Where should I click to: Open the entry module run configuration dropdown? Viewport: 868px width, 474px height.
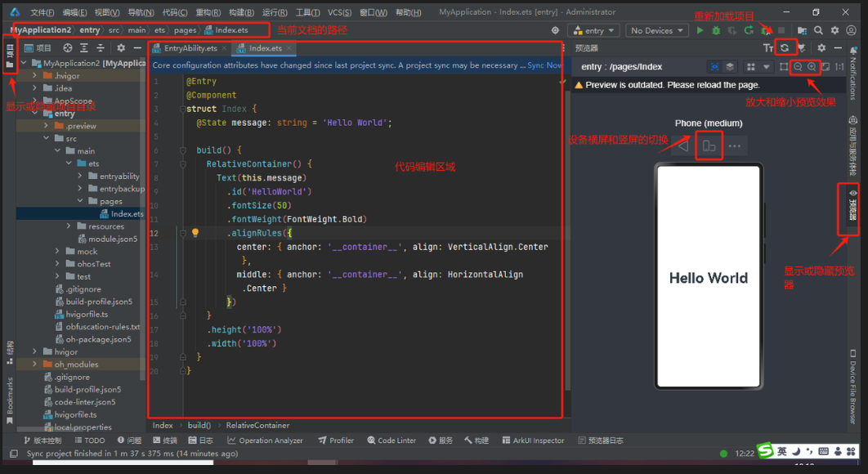594,30
